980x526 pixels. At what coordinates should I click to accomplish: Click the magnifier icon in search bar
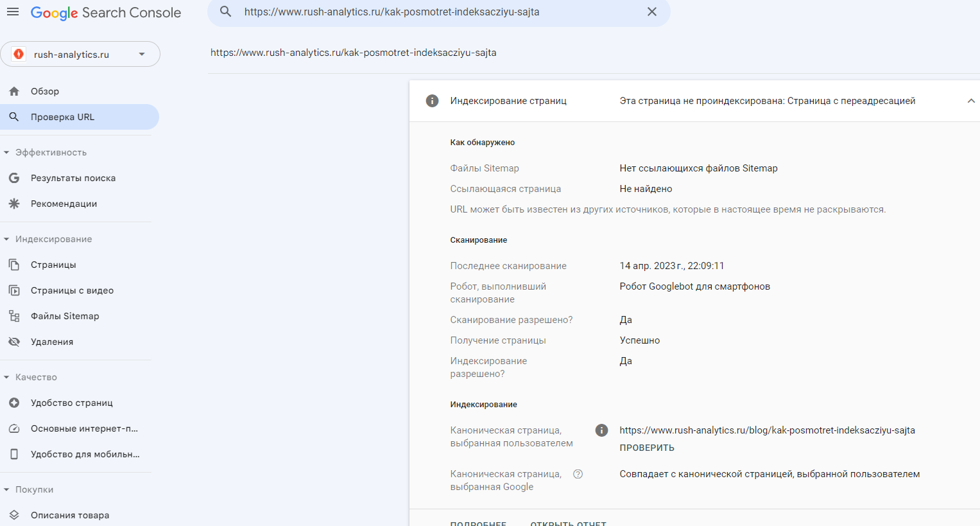[x=225, y=12]
